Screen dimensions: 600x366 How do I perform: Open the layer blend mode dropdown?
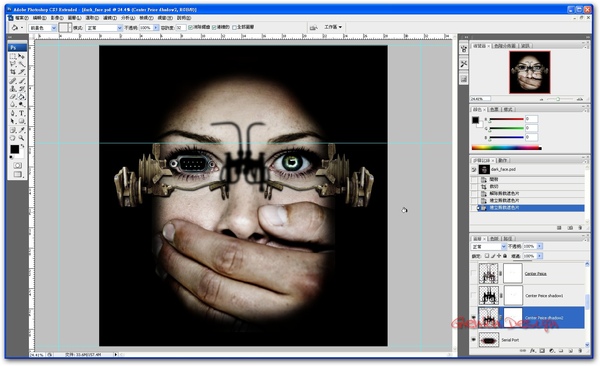tap(489, 246)
